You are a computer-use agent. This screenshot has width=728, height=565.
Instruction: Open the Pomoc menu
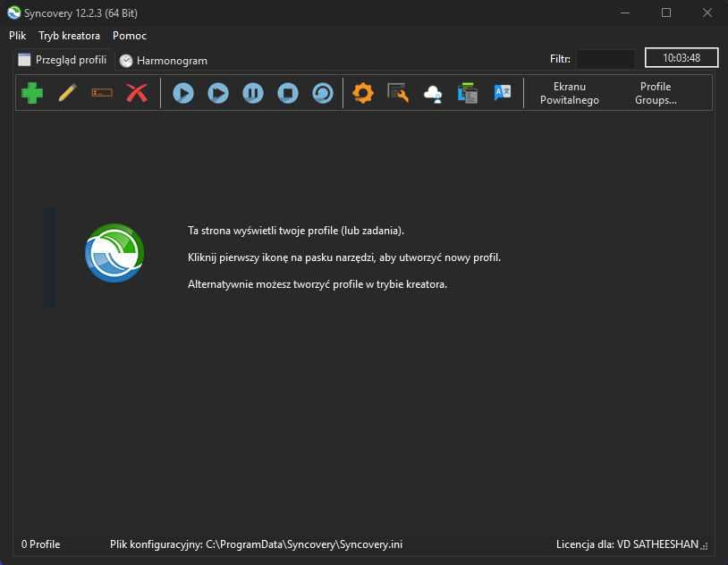click(130, 36)
